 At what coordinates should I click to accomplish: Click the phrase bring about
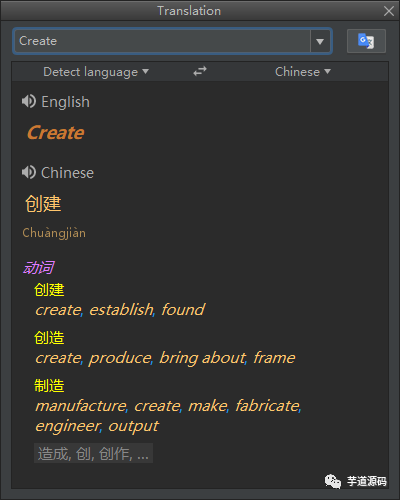click(x=202, y=358)
